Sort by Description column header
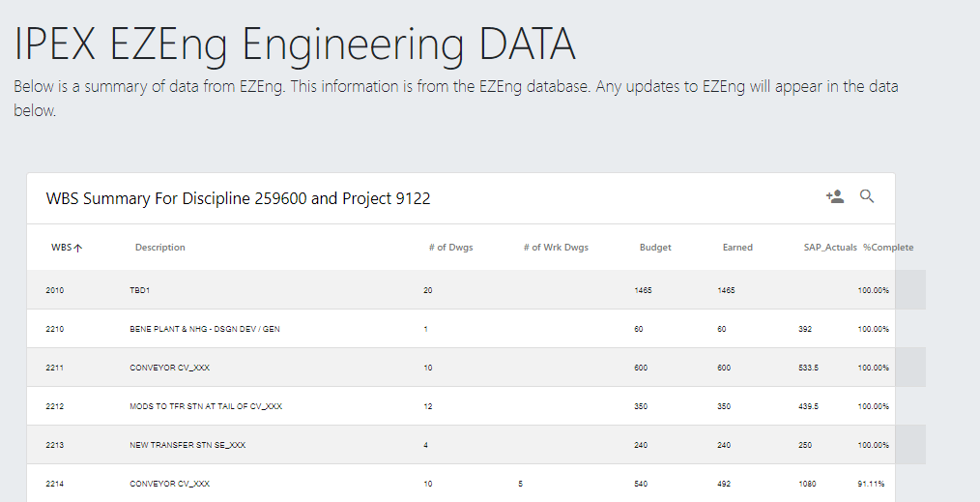The width and height of the screenshot is (980, 502). (160, 248)
